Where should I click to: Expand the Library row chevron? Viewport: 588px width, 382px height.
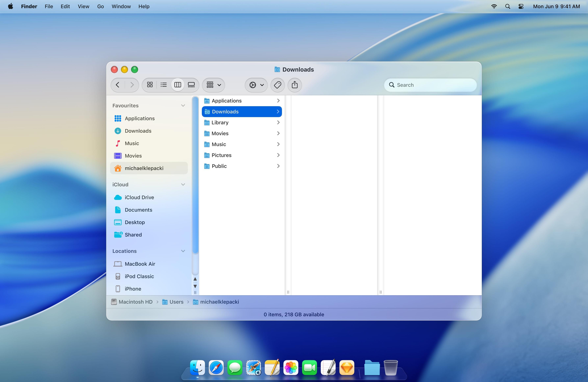278,122
